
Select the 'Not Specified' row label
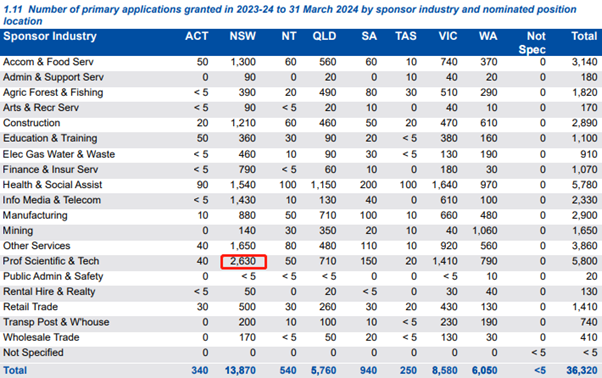coord(33,353)
